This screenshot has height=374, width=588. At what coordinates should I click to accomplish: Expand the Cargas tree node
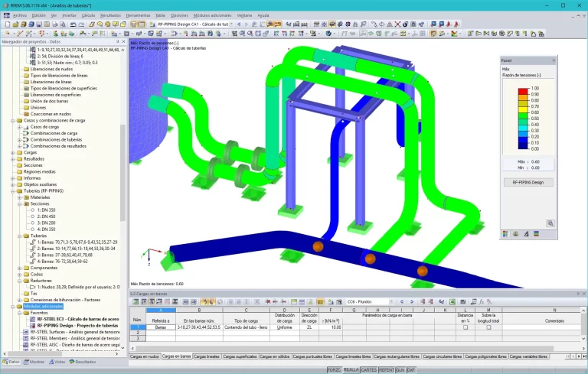pyautogui.click(x=13, y=152)
